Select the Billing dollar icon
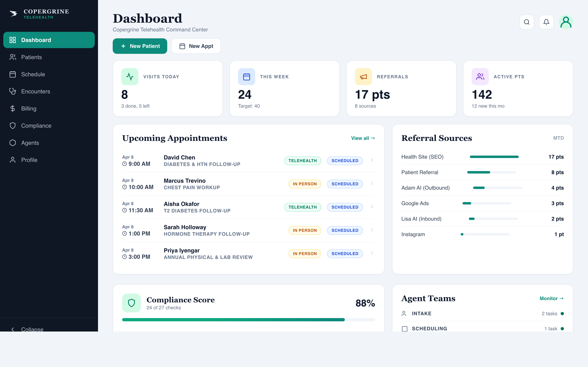The image size is (588, 367). (x=13, y=108)
